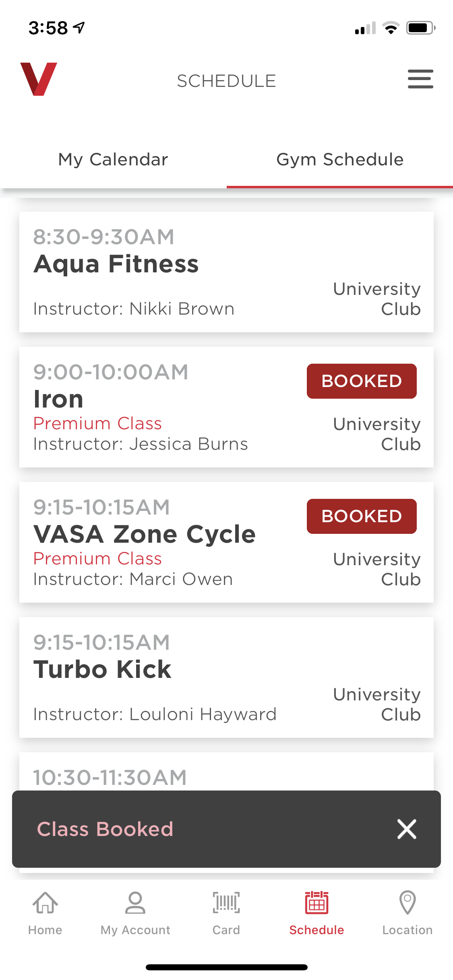Tap the Iron class title
The height and width of the screenshot is (980, 453).
[58, 399]
